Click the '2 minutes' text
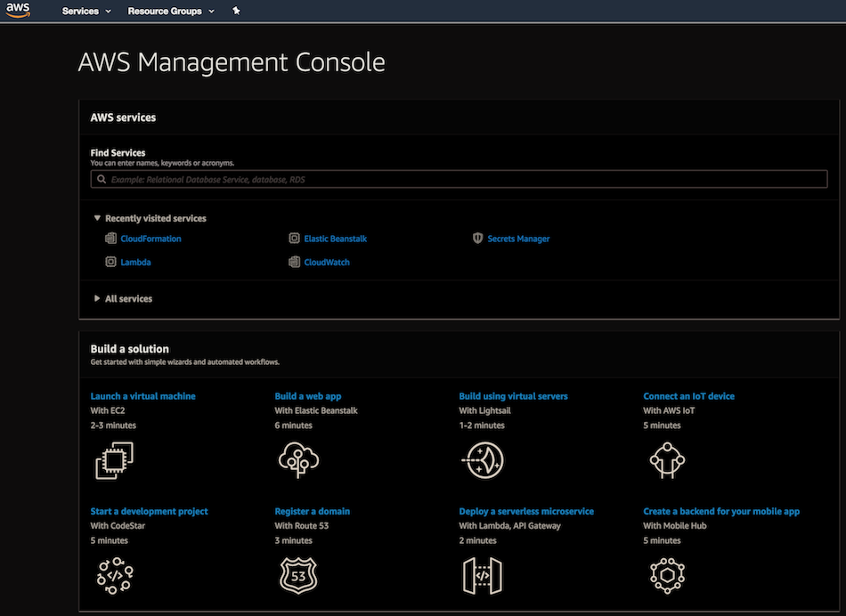 pos(477,540)
